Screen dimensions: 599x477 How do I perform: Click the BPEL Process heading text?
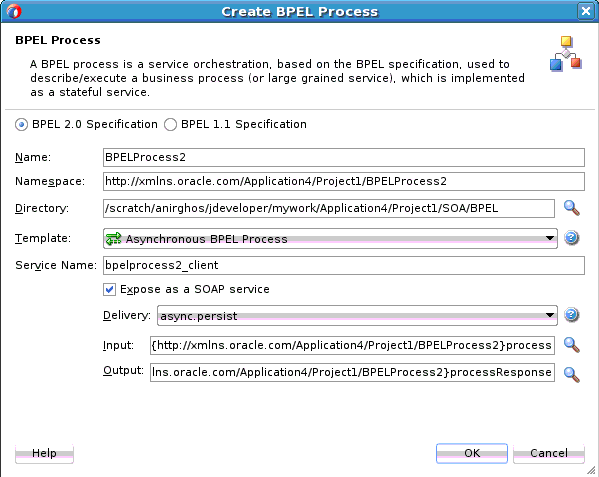(58, 40)
